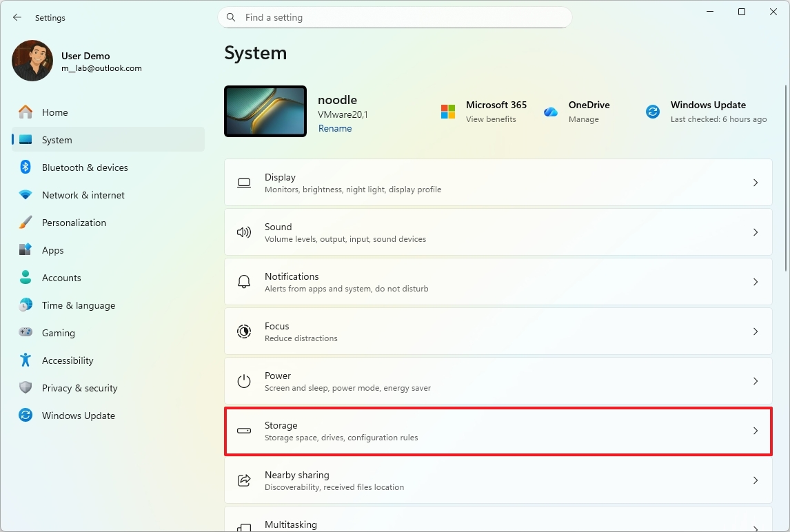The width and height of the screenshot is (790, 532).
Task: Open the OneDrive cloud icon
Action: point(551,111)
